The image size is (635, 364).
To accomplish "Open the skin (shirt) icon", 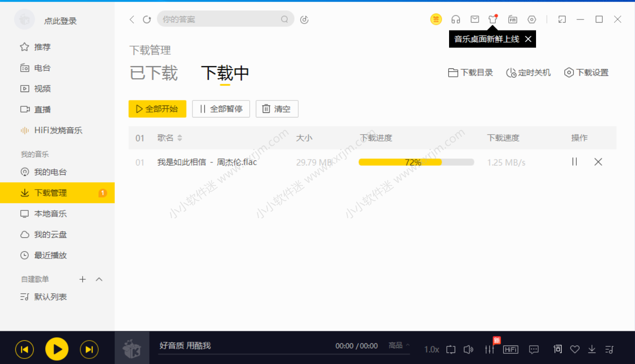I will click(x=493, y=19).
